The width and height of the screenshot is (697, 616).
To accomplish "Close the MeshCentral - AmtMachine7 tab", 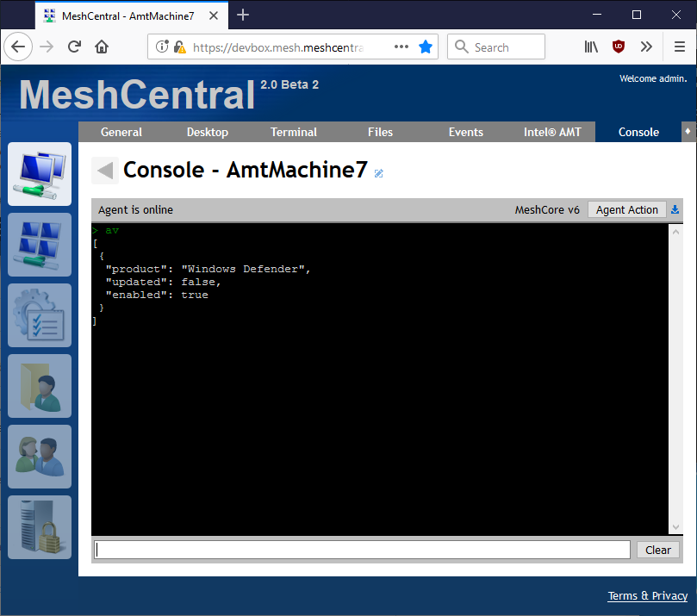I will point(214,16).
